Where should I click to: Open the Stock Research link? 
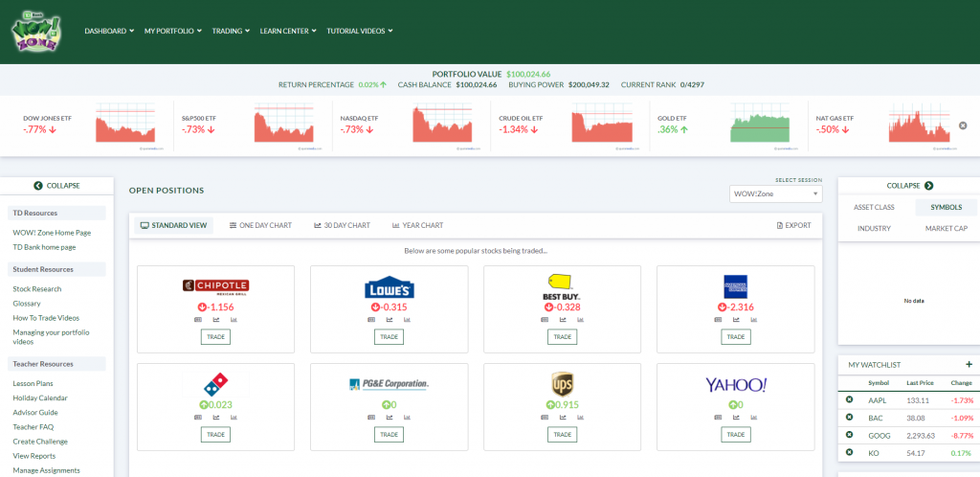37,289
